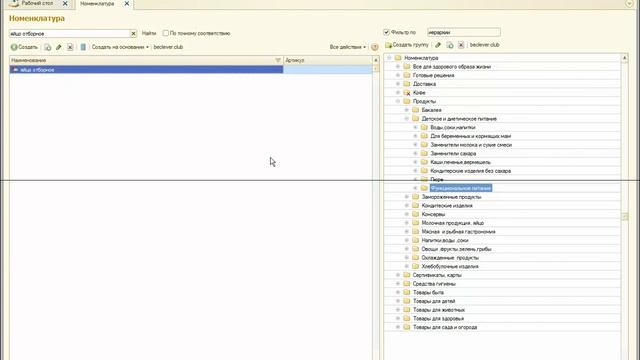Viewport: 640px width, 360px height.
Task: Collapse the root Номенклатура tree node
Action: 389,58
